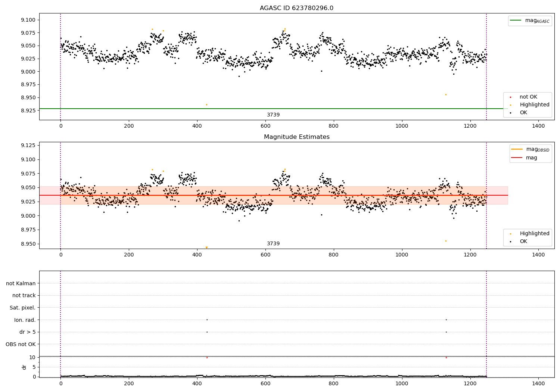Click the 'dr > 5' axis label

28,332
